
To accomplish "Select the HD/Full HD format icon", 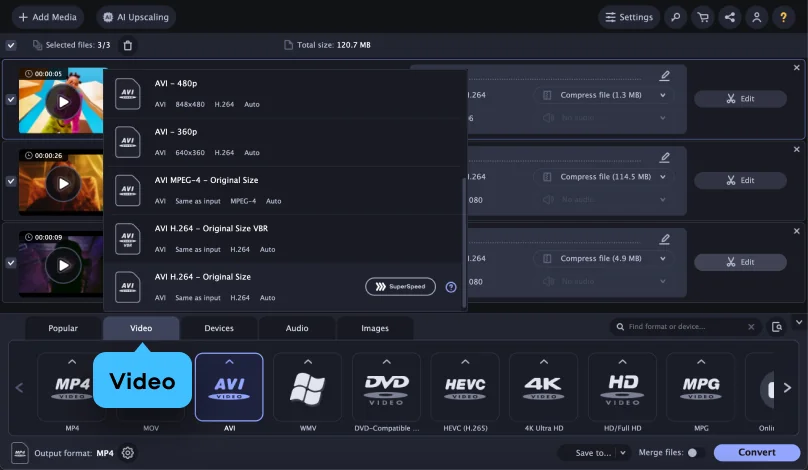I will pos(622,387).
